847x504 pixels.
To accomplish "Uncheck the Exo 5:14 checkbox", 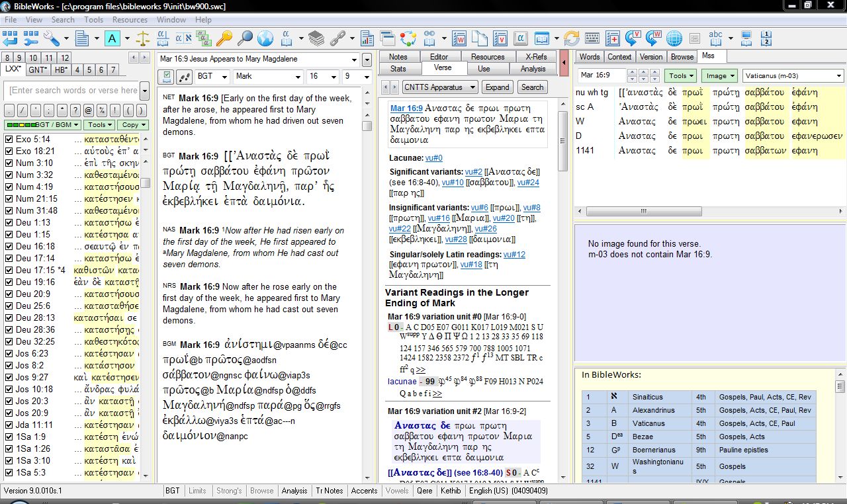I will tap(9, 140).
